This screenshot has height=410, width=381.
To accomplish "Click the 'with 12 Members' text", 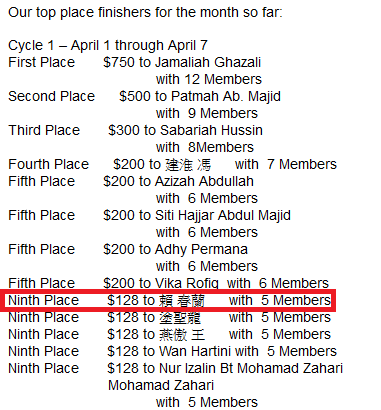I will click(x=209, y=79).
